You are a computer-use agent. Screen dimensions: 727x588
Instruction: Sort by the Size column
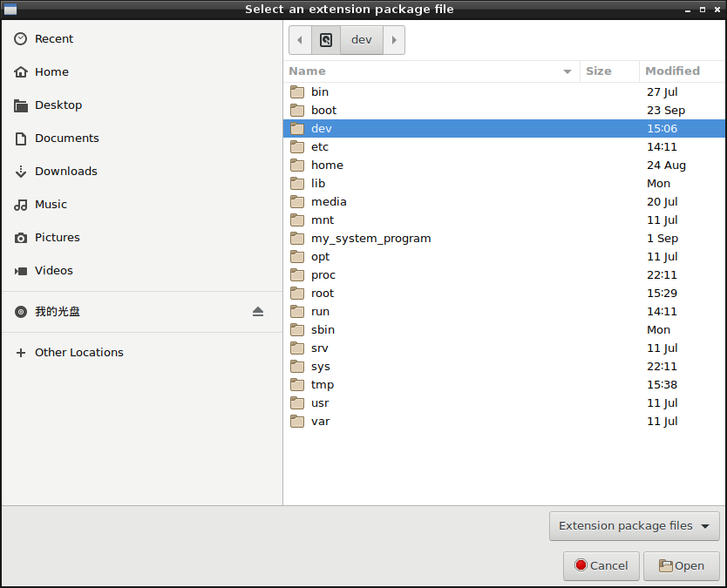point(609,71)
